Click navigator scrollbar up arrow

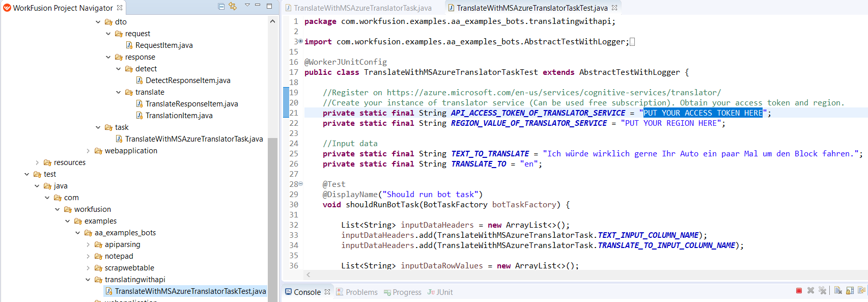click(x=272, y=21)
